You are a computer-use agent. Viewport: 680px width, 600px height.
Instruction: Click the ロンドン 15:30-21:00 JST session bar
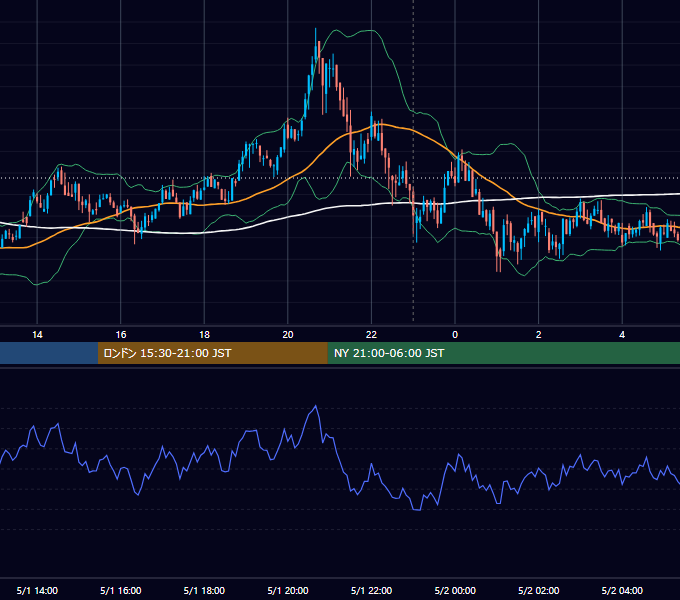pos(212,353)
